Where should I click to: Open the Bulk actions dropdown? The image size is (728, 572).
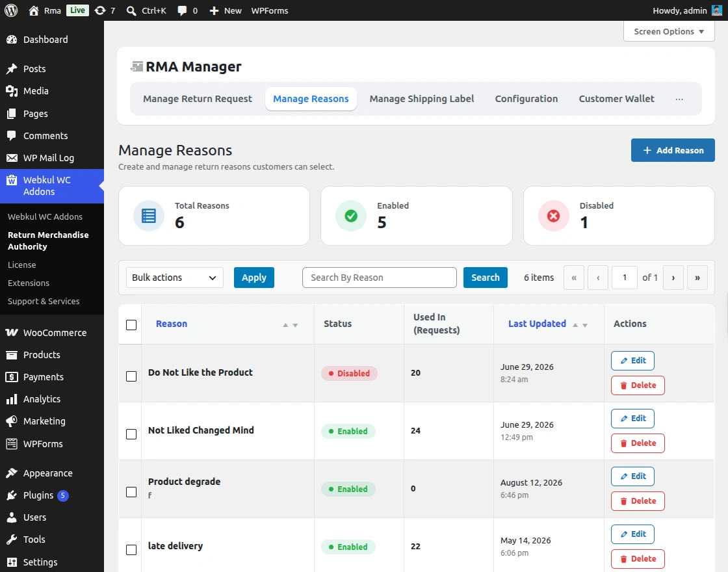175,278
